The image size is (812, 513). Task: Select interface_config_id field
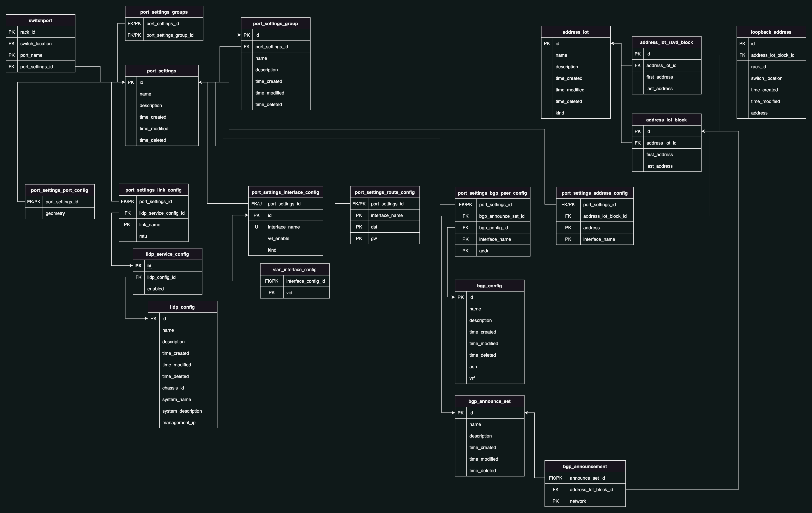pos(295,281)
